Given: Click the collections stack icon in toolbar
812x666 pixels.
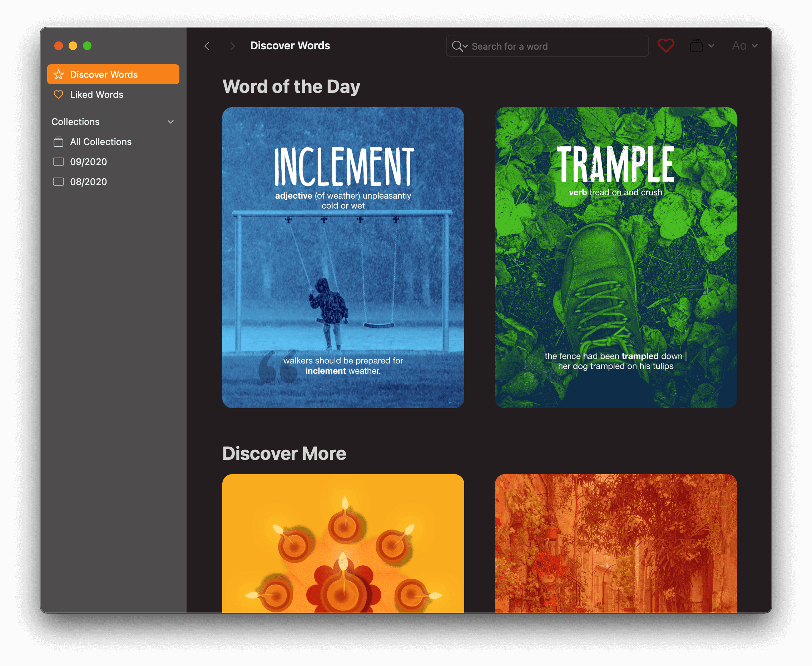Looking at the screenshot, I should (696, 46).
